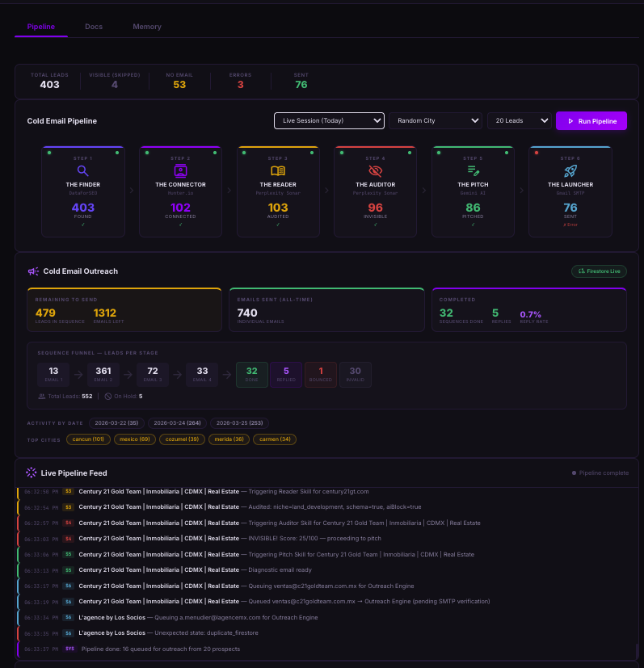The height and width of the screenshot is (668, 644).
Task: Click the crossed-eye icon in The Auditor
Action: click(375, 171)
